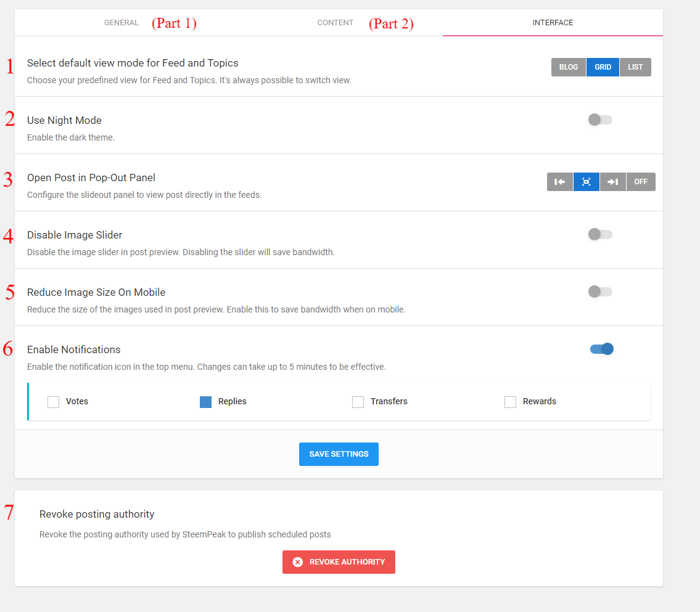Set pop-out panel to slide from left
Viewport: 700px width, 612px height.
559,182
